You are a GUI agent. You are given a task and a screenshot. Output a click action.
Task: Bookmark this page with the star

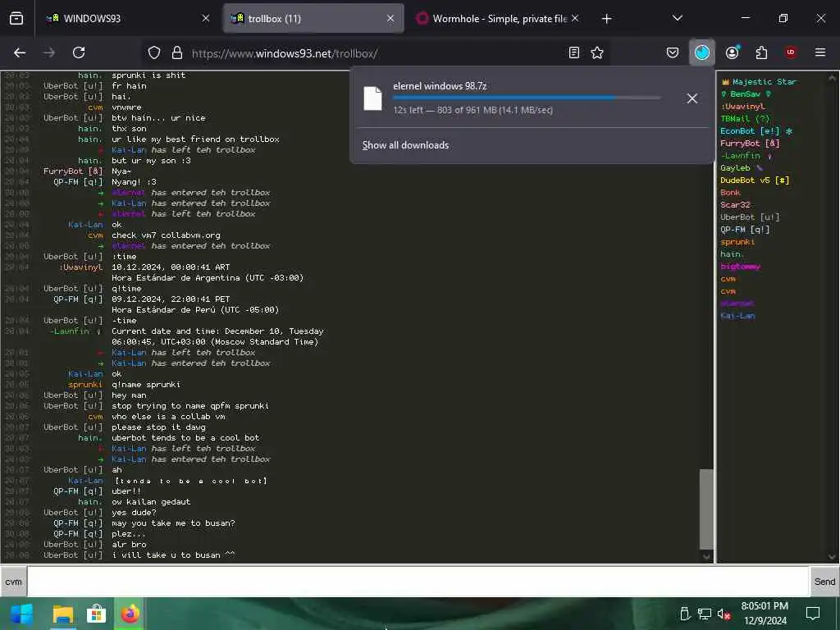[x=597, y=52]
